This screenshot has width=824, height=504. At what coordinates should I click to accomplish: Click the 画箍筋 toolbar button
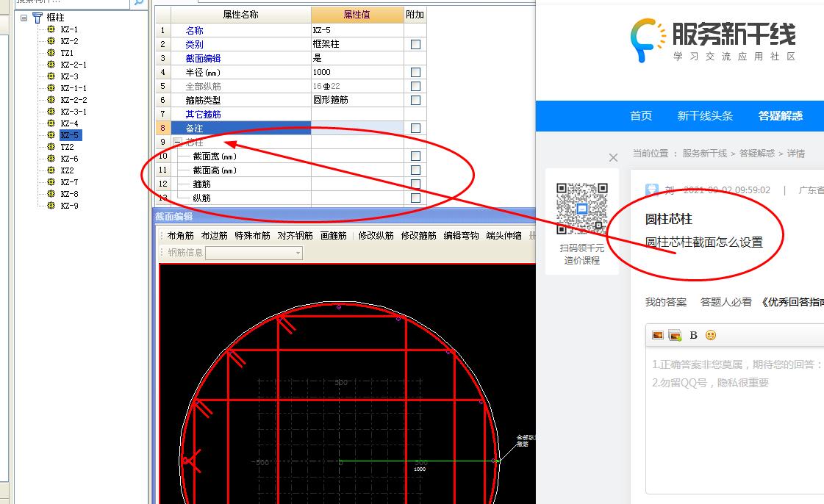tap(333, 236)
